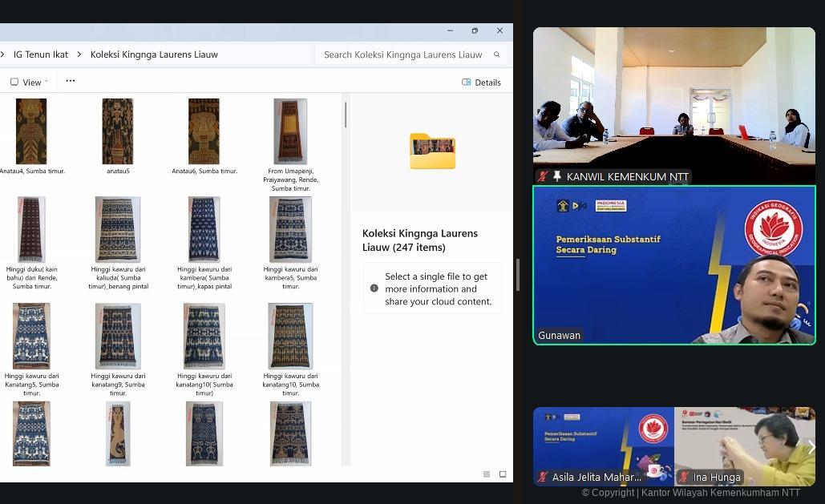Open the View dropdown menu
The image size is (825, 504).
tap(30, 82)
